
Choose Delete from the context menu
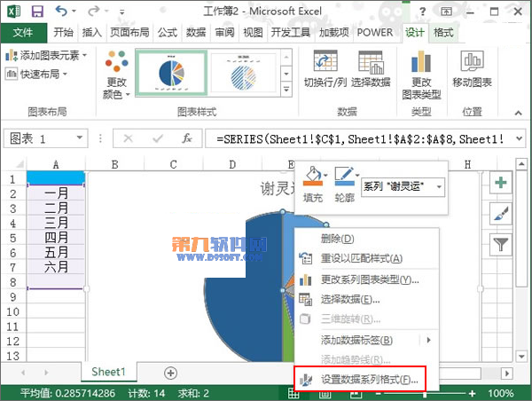coord(366,239)
